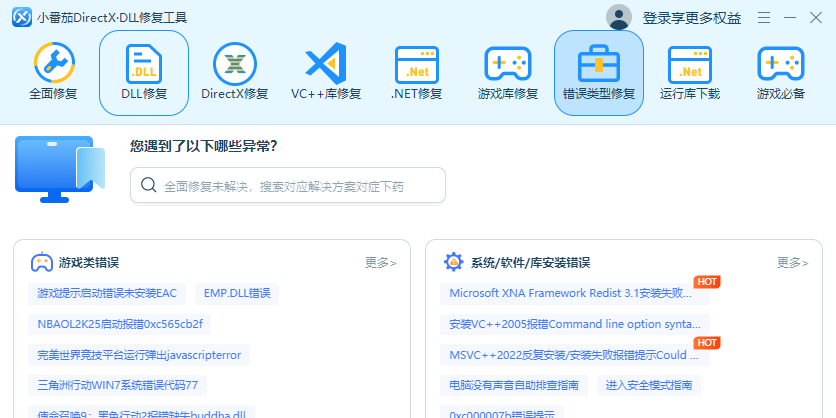This screenshot has width=836, height=418.
Task: Open Microsoft XNA Framework Redist 3.1 entry
Action: pos(575,293)
